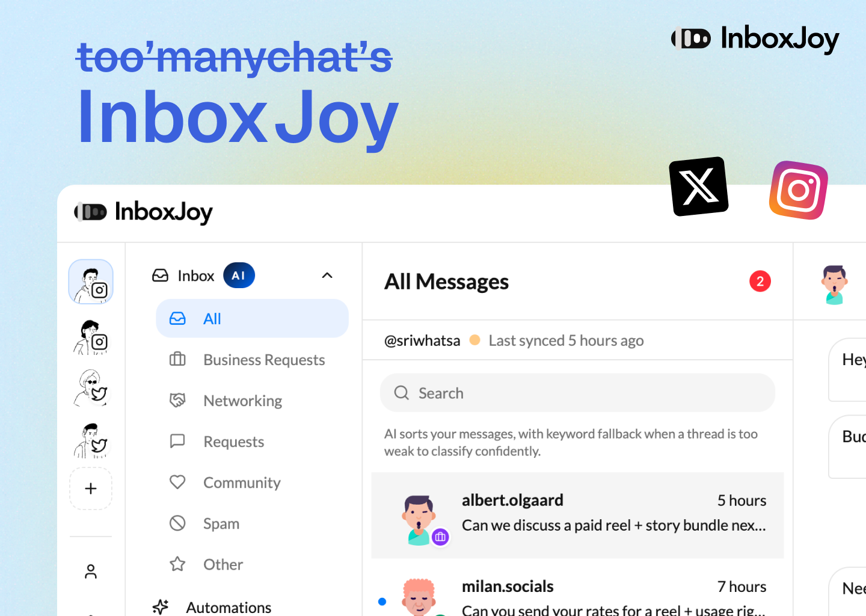The image size is (866, 616).
Task: Click the Inbox tray icon in header
Action: tap(161, 276)
